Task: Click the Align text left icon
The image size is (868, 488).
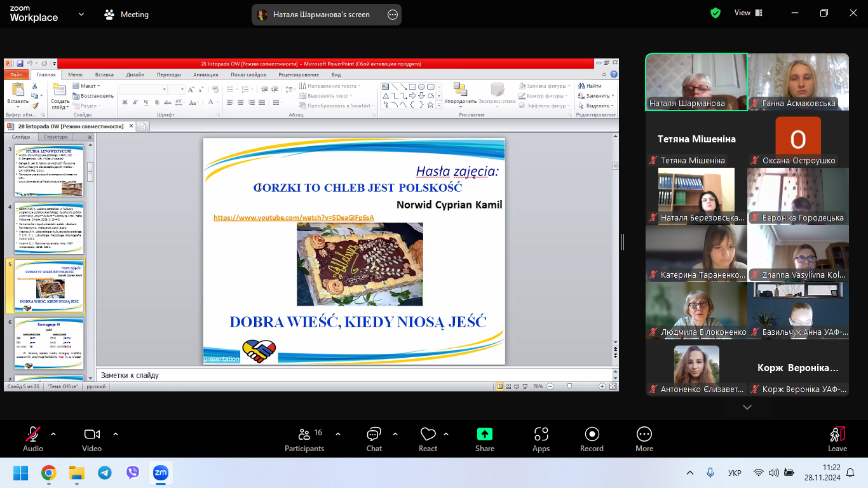Action: point(231,102)
